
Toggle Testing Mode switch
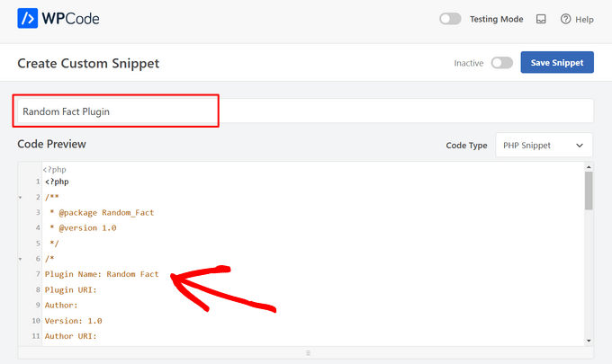(x=450, y=19)
